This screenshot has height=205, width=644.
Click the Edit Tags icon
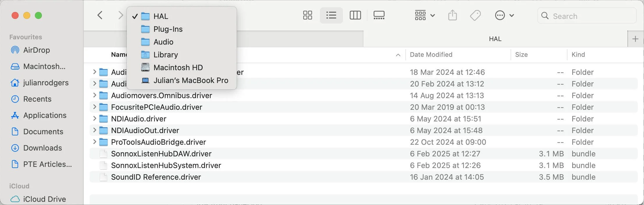point(475,15)
